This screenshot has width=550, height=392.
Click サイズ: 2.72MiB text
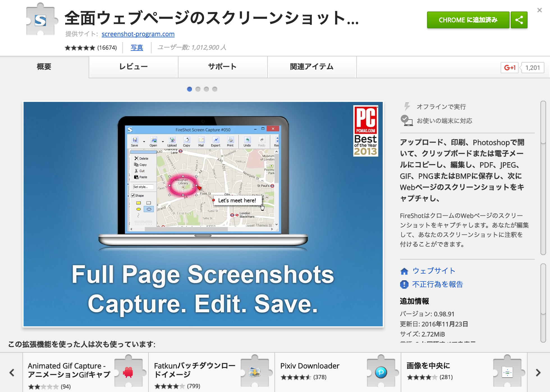point(422,334)
